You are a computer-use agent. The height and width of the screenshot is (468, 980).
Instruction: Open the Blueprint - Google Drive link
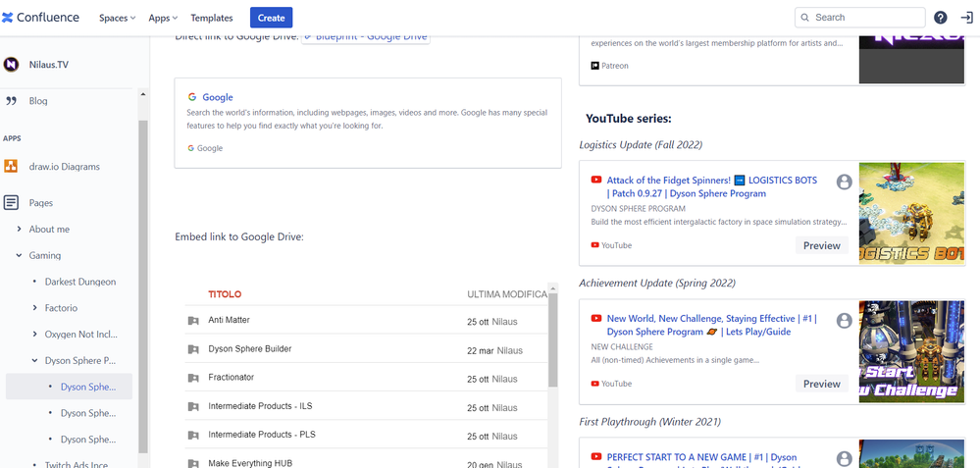coord(366,37)
